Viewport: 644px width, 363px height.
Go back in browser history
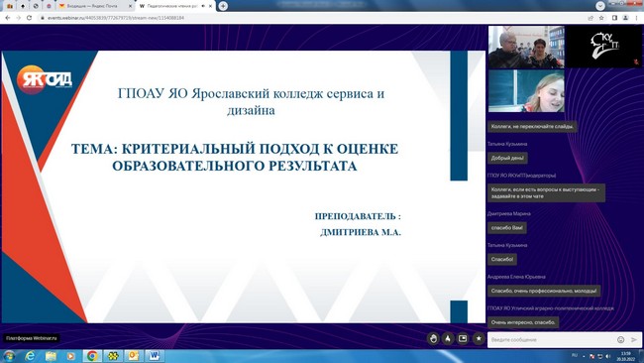[7, 18]
